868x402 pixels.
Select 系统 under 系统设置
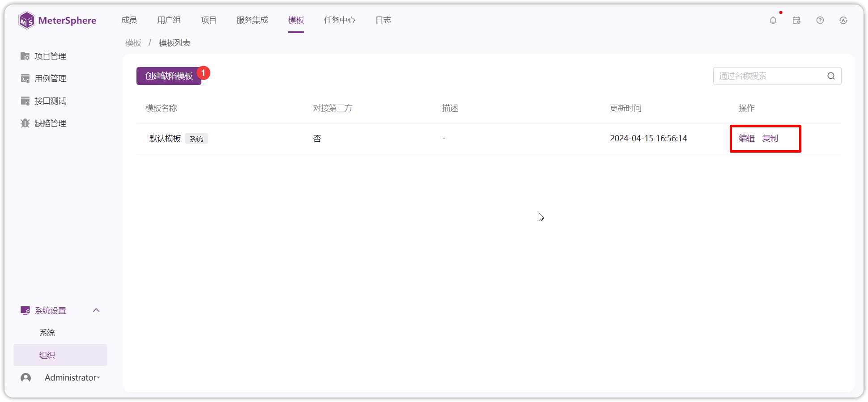pyautogui.click(x=47, y=333)
